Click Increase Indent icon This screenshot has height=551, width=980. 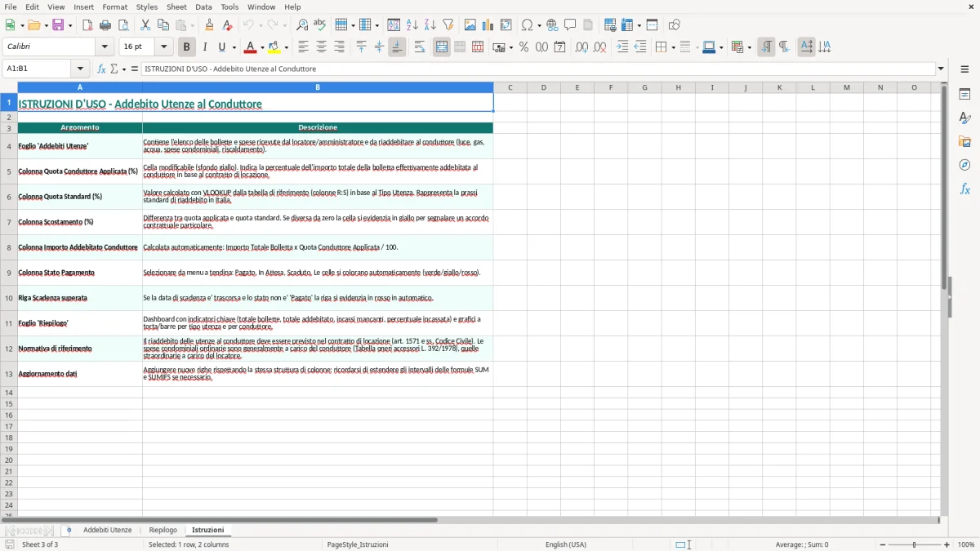tap(622, 47)
